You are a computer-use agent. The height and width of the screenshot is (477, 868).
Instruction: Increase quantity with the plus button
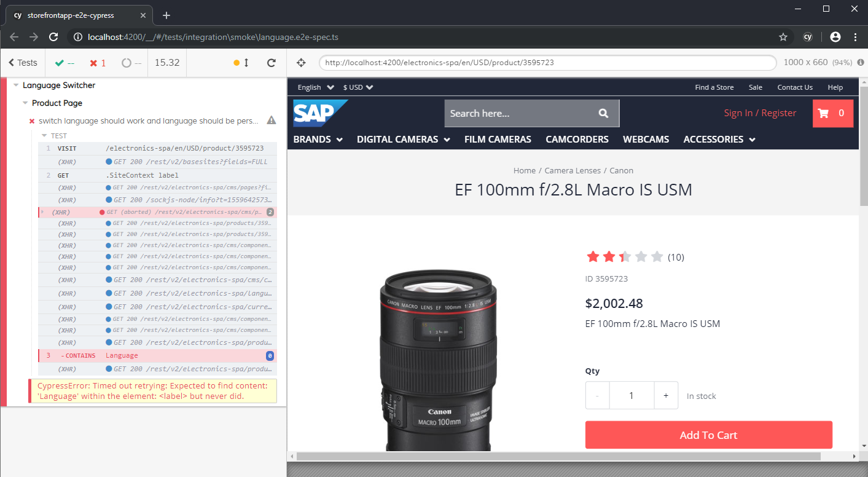tap(666, 396)
